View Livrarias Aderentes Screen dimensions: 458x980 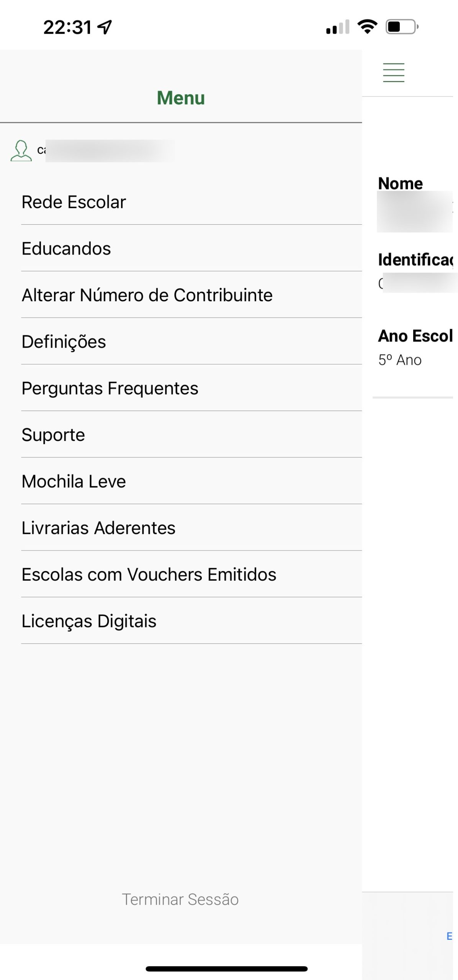98,528
